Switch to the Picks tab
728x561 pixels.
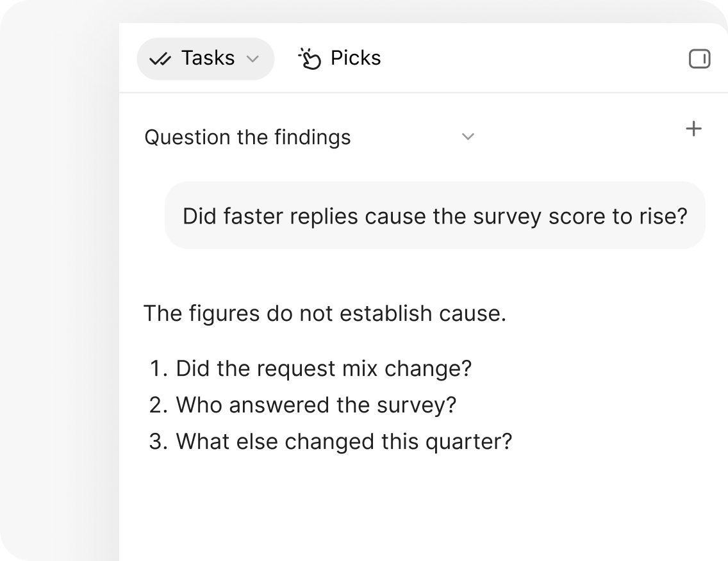click(x=340, y=58)
